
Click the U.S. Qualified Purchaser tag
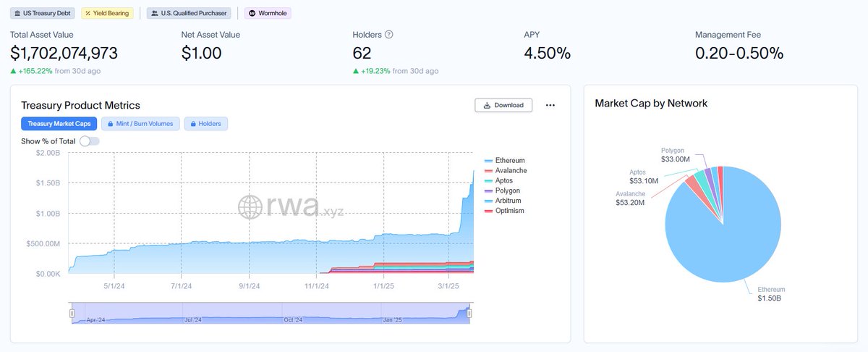click(x=189, y=13)
